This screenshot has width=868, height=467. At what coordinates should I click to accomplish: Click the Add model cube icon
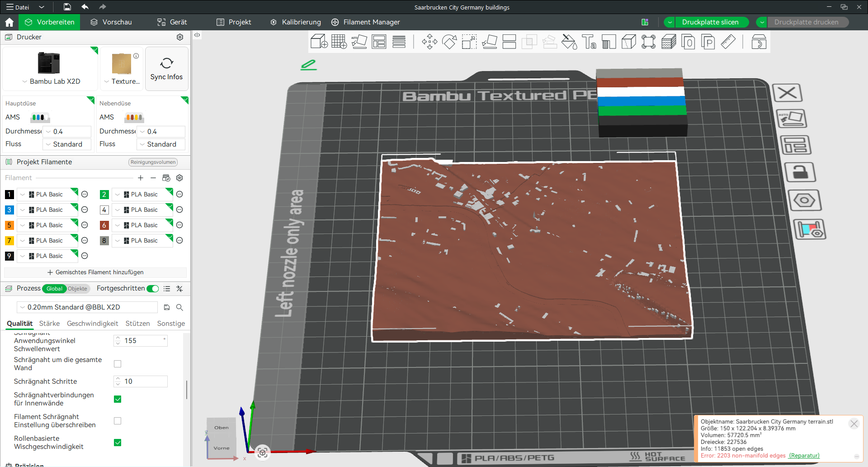point(319,42)
